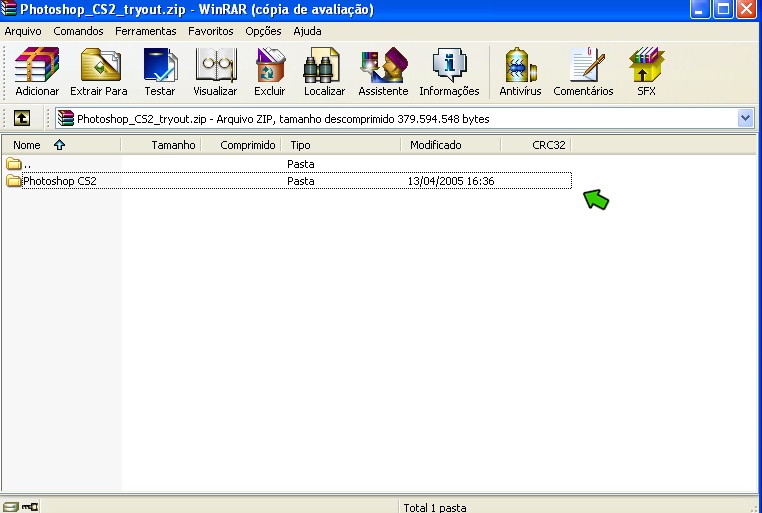Open the Localizar search tool

click(x=324, y=72)
